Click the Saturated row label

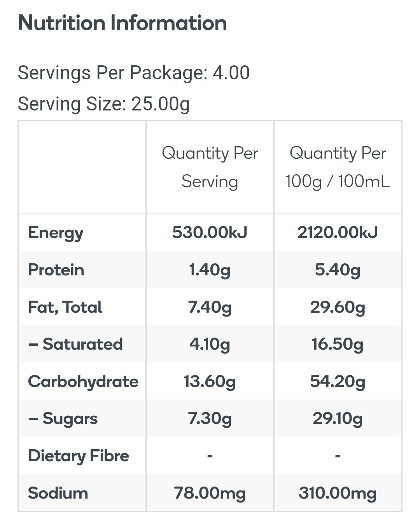pos(75,344)
